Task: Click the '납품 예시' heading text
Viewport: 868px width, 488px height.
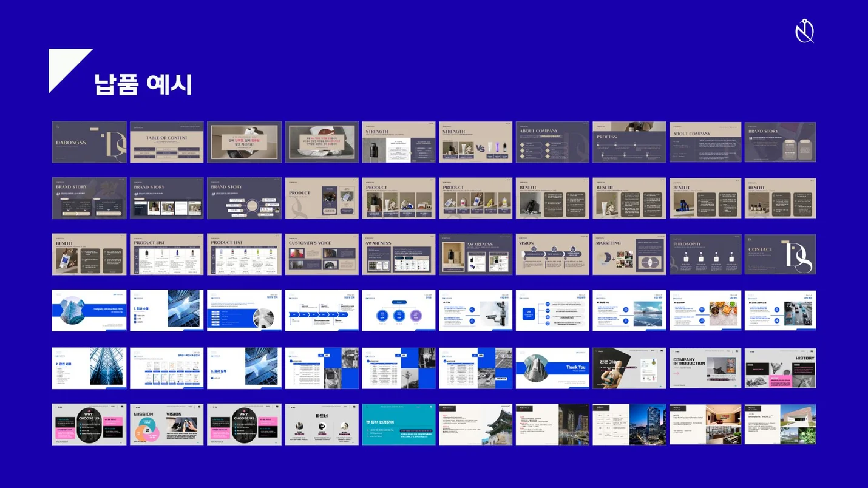Action: click(143, 84)
